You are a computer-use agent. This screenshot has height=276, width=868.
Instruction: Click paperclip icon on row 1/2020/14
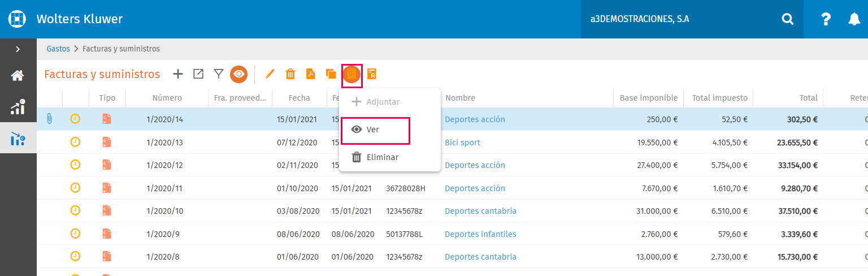coord(49,119)
